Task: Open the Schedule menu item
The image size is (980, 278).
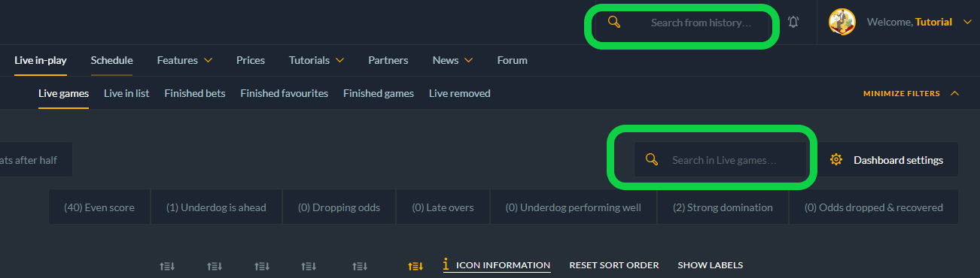Action: point(111,60)
